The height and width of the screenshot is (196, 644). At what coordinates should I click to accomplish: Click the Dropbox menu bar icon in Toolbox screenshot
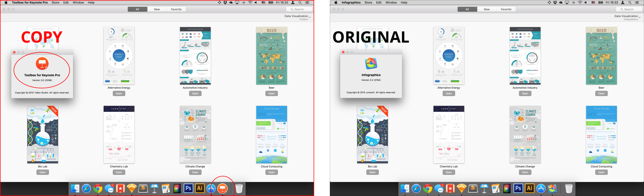225,3
